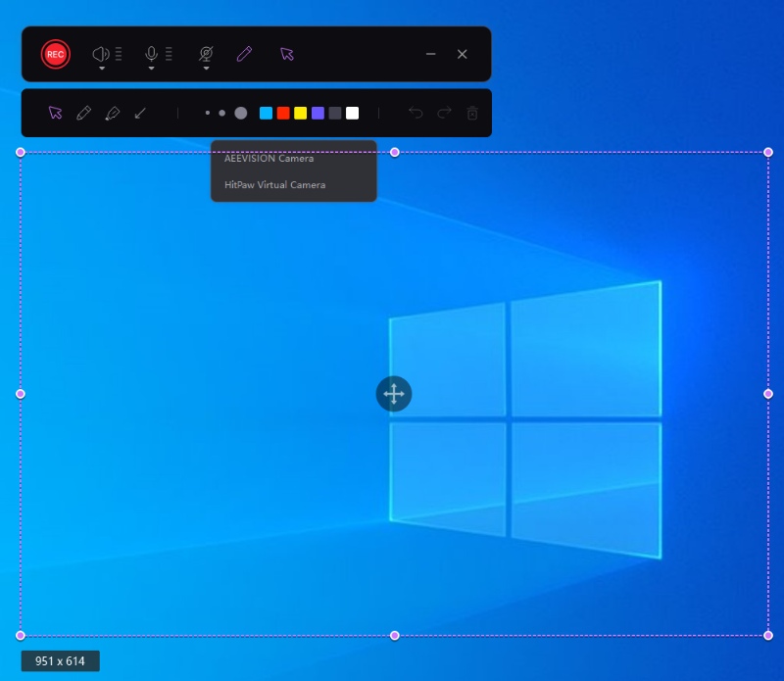Screen dimensions: 784x681
Task: Select the pointer tool in drawing toolbar
Action: [55, 113]
